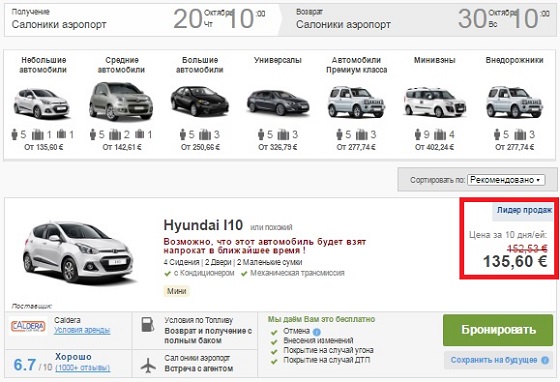Image resolution: width=560 pixels, height=382 pixels.
Task: Click the Мини category badge
Action: point(176,291)
